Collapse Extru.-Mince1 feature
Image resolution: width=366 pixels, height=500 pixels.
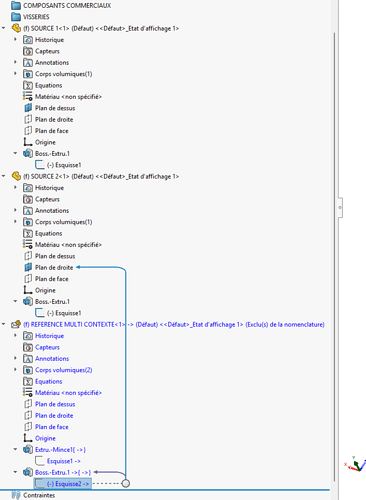point(15,449)
